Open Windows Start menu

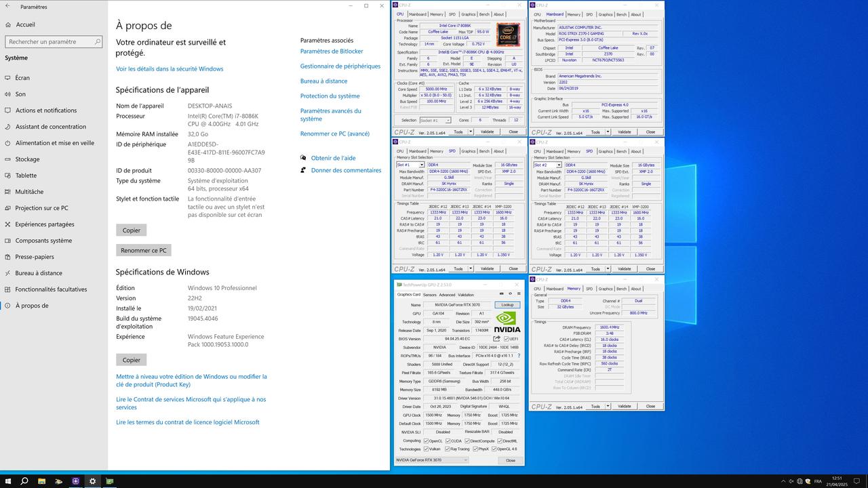pos(7,481)
